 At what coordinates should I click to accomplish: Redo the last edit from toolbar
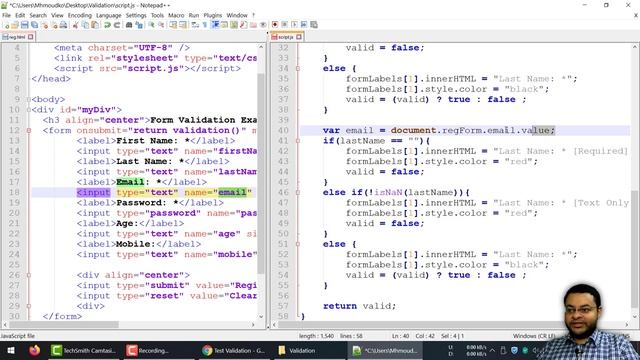117,25
